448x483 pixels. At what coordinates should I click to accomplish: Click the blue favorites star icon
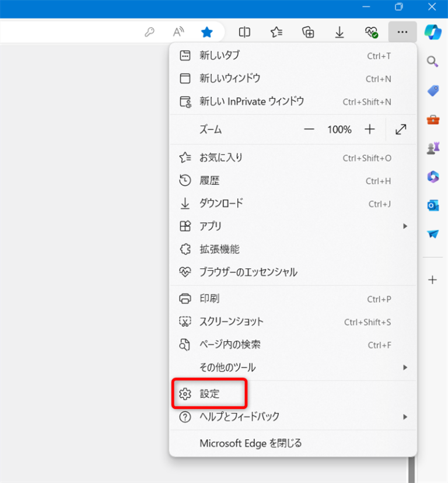[206, 32]
